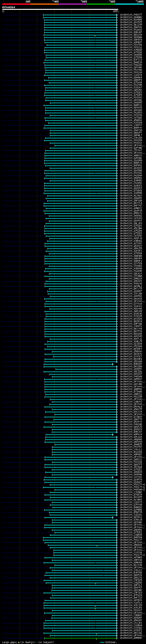Click the UniRef100_P48348-2 isoform label

pos(132,490)
